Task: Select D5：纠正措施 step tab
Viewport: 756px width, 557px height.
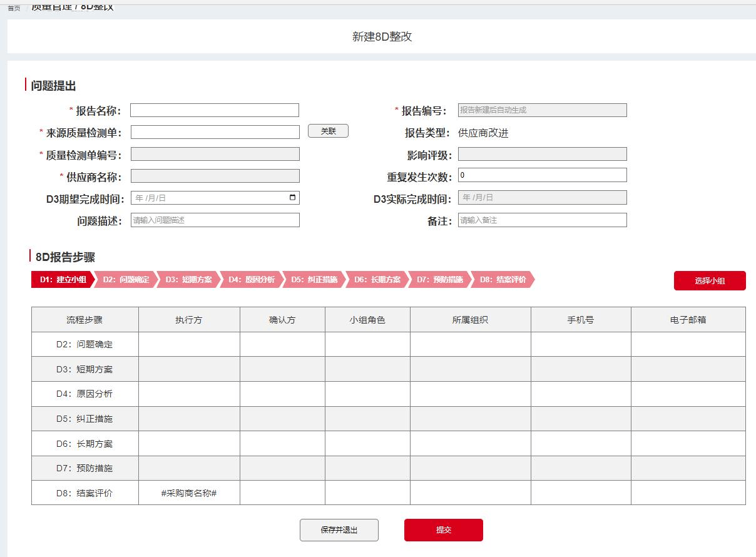Action: [314, 280]
